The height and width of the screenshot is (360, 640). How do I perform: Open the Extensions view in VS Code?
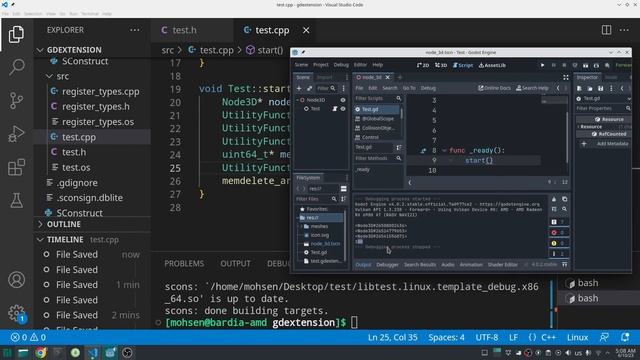pos(16,167)
